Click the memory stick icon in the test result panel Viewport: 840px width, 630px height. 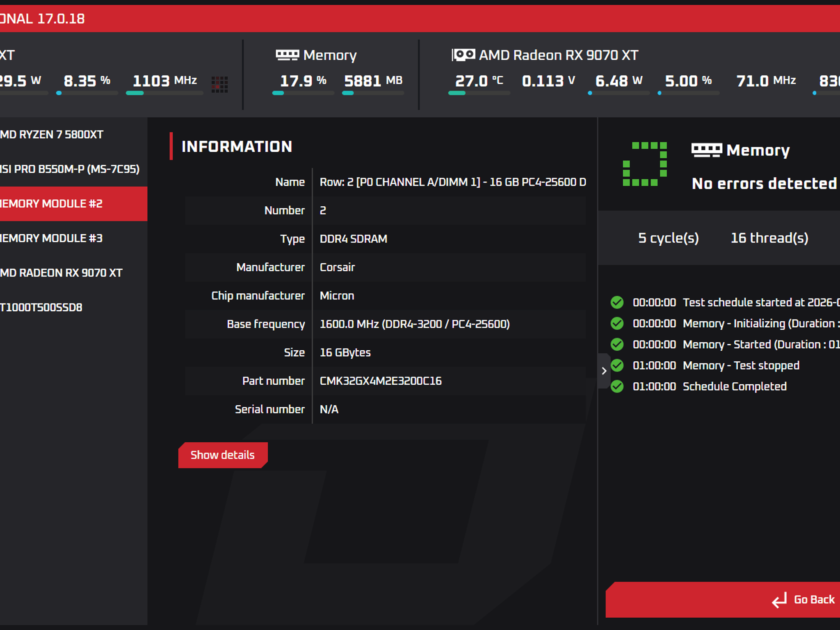coord(706,151)
